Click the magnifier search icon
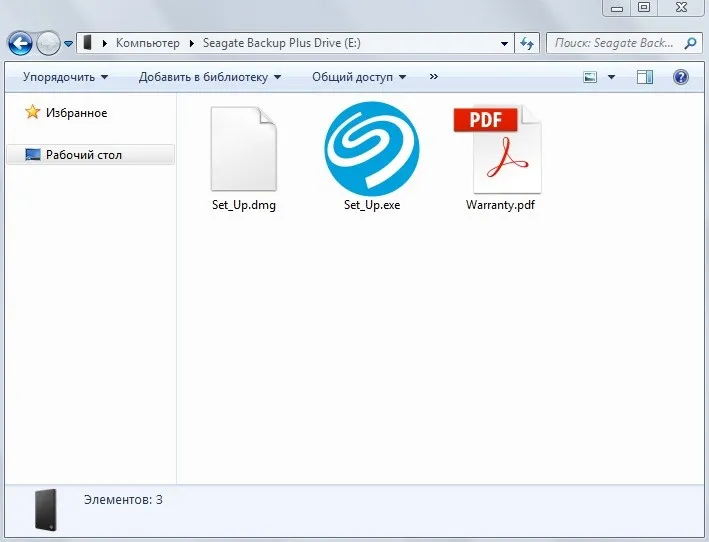Viewport: 709px width, 542px height. point(690,43)
